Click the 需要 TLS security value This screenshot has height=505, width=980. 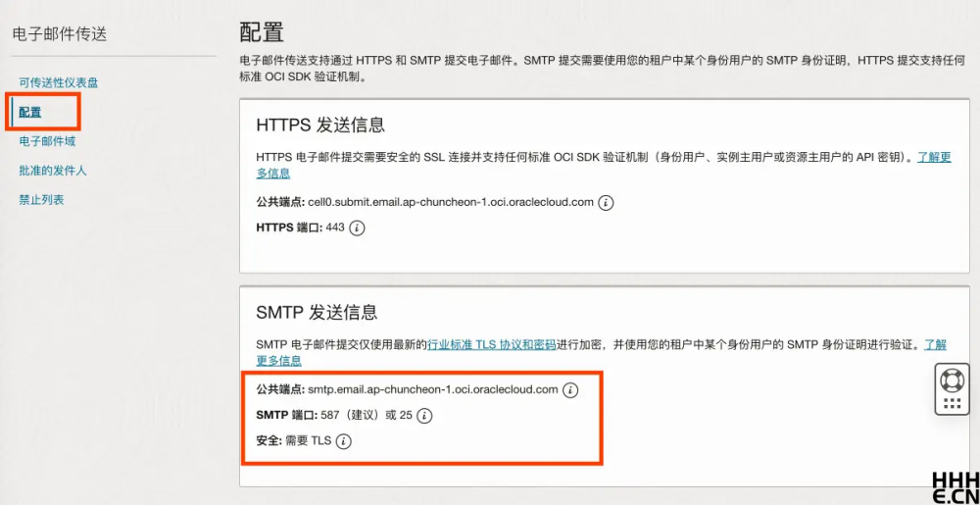point(308,440)
